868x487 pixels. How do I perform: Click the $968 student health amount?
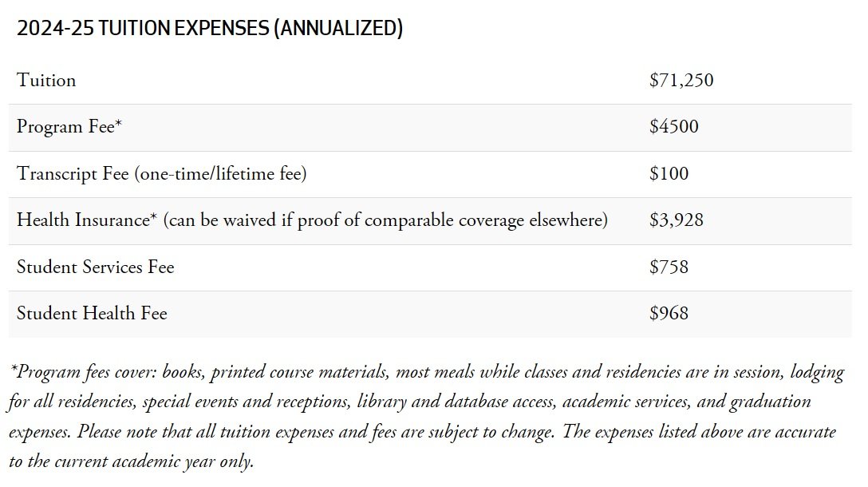click(x=669, y=313)
